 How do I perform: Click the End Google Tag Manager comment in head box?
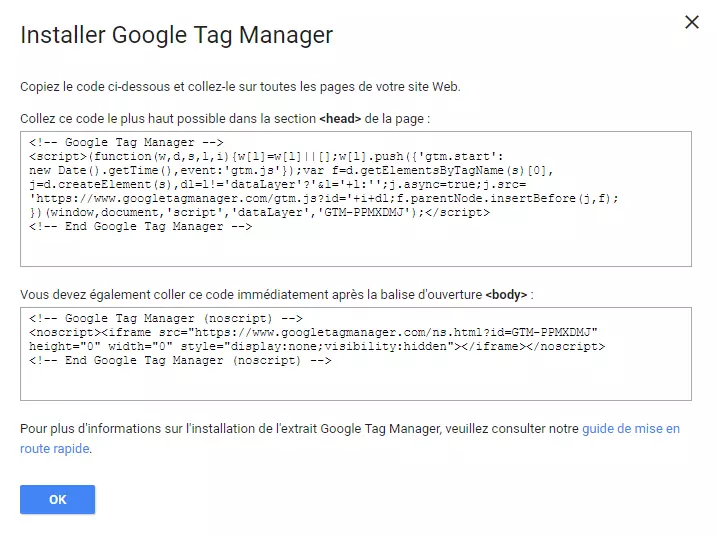coord(140,226)
